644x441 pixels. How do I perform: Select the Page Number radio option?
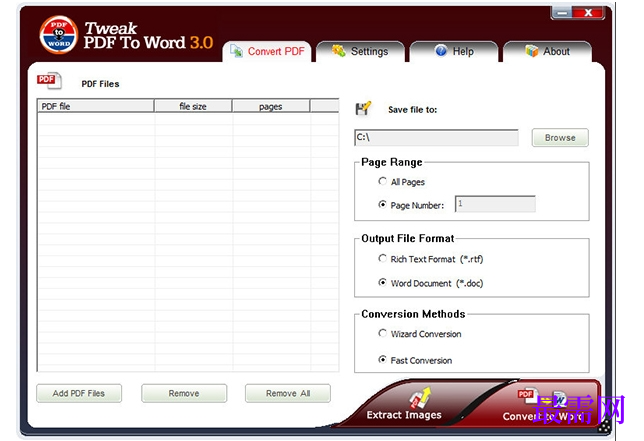[x=382, y=204]
